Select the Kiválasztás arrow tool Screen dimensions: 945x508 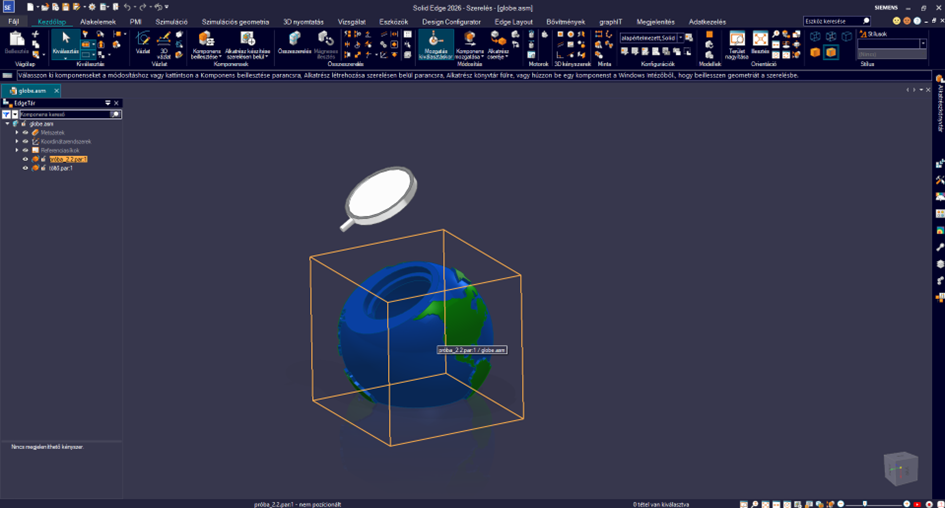[x=66, y=44]
